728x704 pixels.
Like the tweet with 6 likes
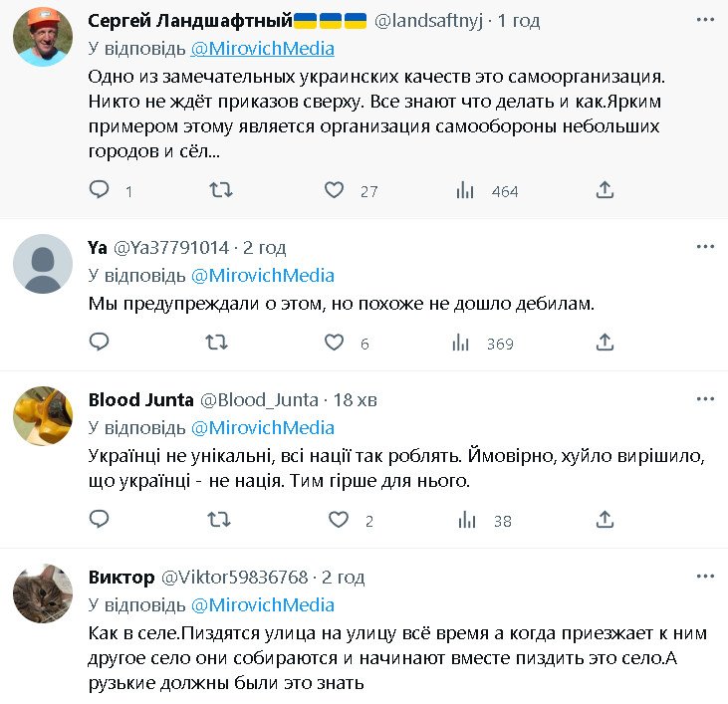pos(335,343)
